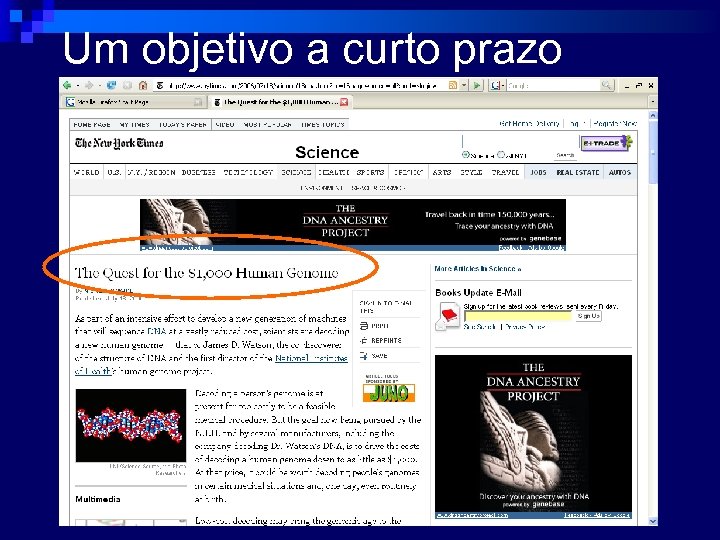Click the orange RSS feed icon
Image resolution: width=720 pixels, height=540 pixels.
tap(453, 85)
